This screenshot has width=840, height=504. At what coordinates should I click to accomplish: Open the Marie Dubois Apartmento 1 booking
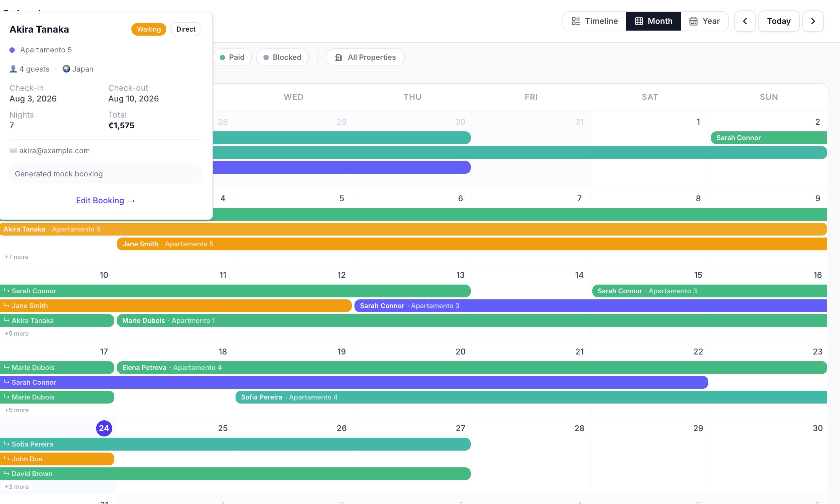(x=472, y=321)
